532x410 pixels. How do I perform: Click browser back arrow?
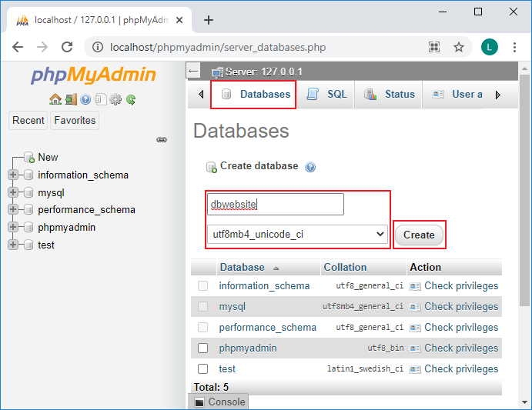[18, 47]
